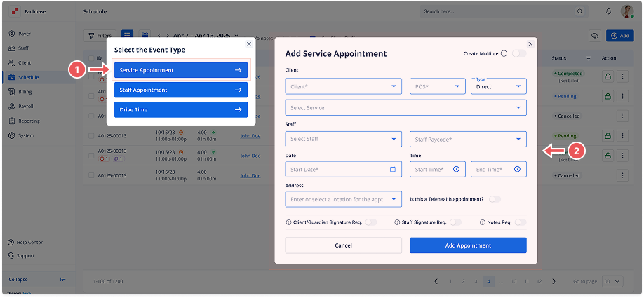
Task: Close the Add Service Appointment dialog
Action: 530,44
